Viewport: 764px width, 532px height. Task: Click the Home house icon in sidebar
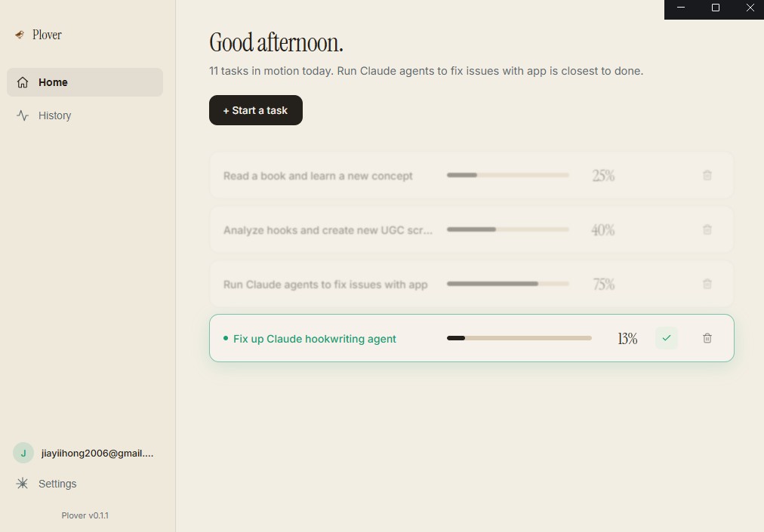click(23, 82)
